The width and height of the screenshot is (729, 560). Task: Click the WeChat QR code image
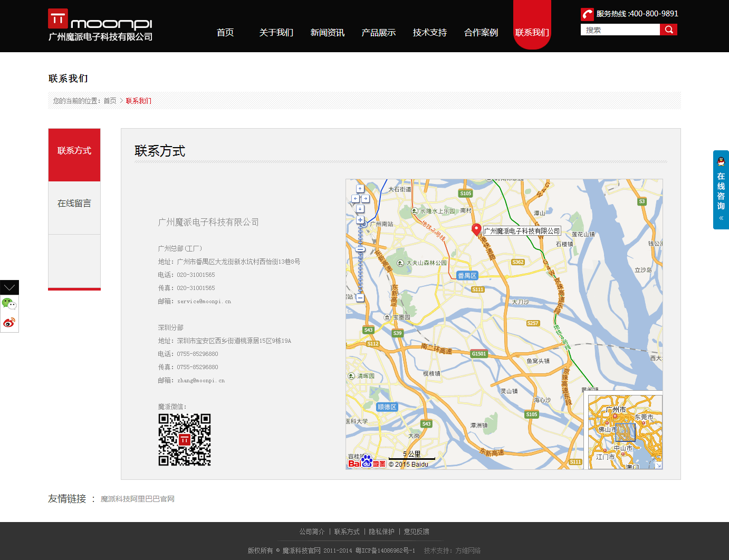185,440
